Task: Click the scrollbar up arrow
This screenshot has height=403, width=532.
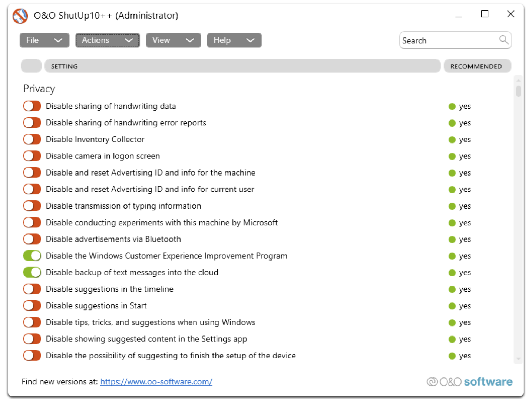Action: click(518, 80)
